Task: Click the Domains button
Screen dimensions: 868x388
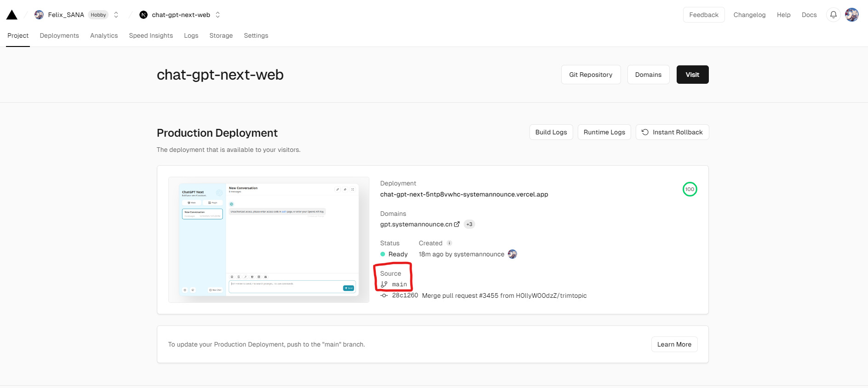Action: tap(648, 75)
